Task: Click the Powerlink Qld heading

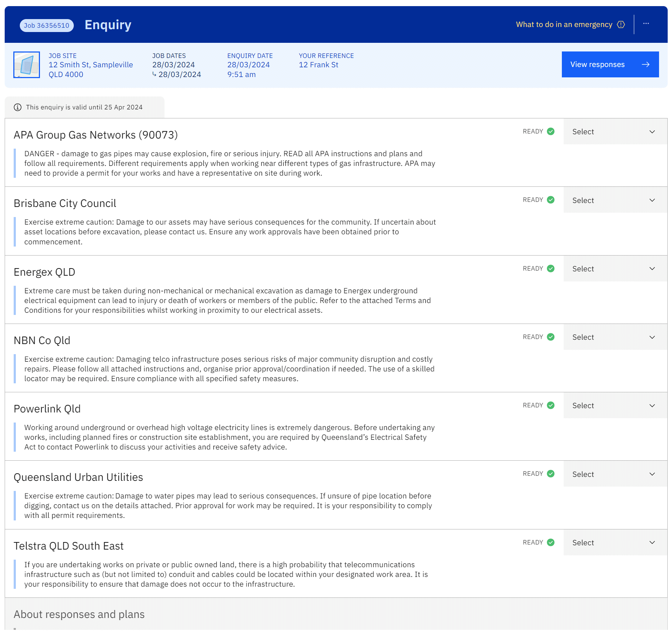Action: tap(47, 409)
